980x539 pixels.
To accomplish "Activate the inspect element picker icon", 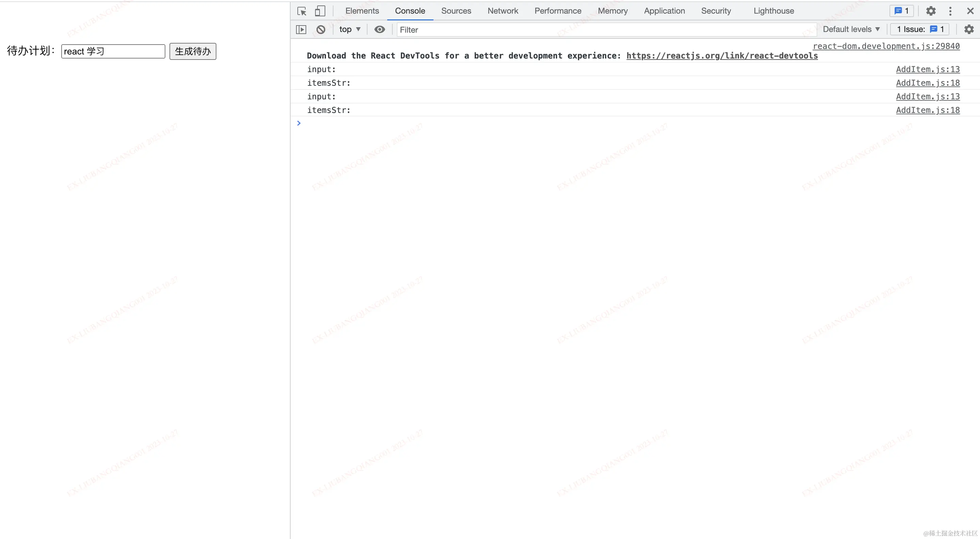I will (x=302, y=11).
